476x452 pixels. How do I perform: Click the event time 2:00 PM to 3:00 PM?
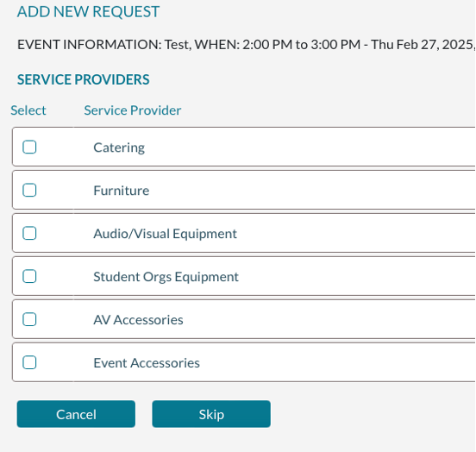pos(302,45)
